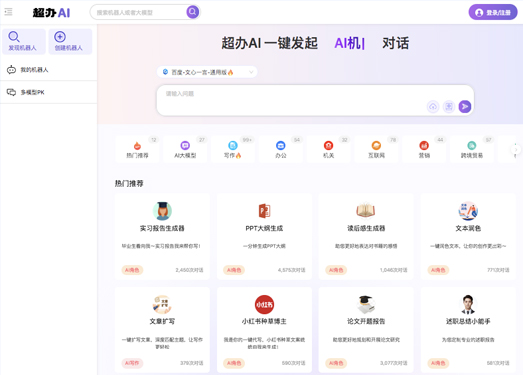Open 我的机器人 in the sidebar
523x375 pixels.
[x=48, y=70]
